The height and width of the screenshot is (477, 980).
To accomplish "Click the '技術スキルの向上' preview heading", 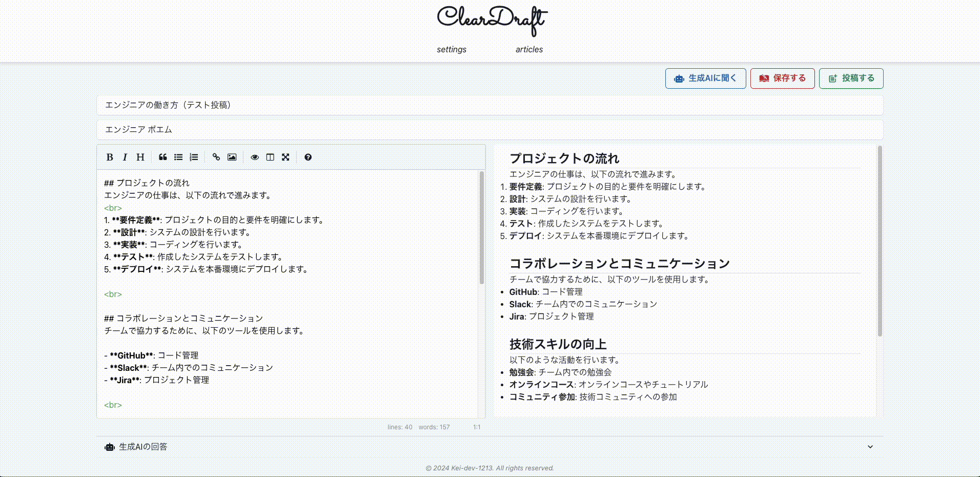I will (x=558, y=344).
